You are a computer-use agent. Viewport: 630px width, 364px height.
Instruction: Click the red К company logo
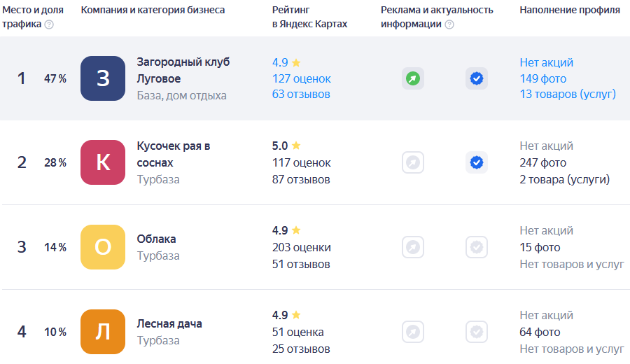click(103, 162)
